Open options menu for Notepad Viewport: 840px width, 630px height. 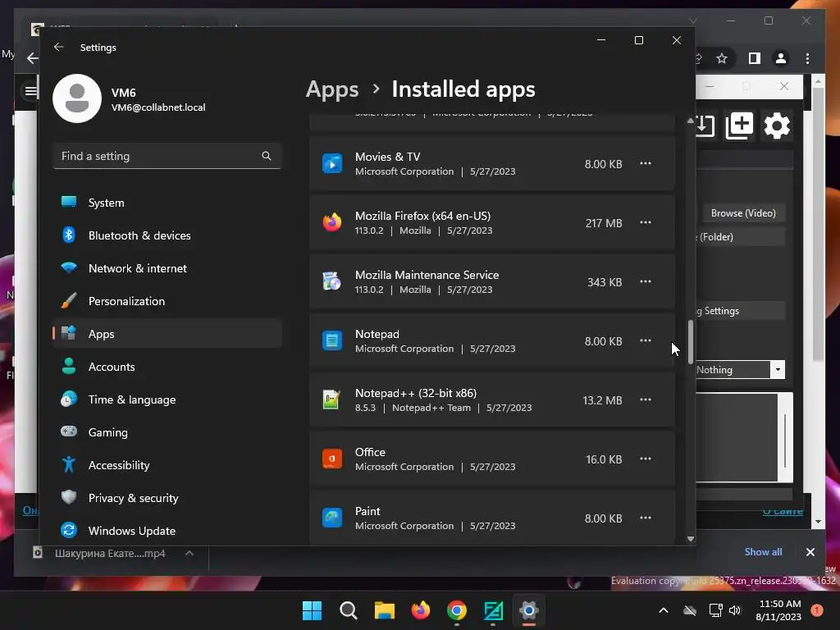click(x=645, y=340)
